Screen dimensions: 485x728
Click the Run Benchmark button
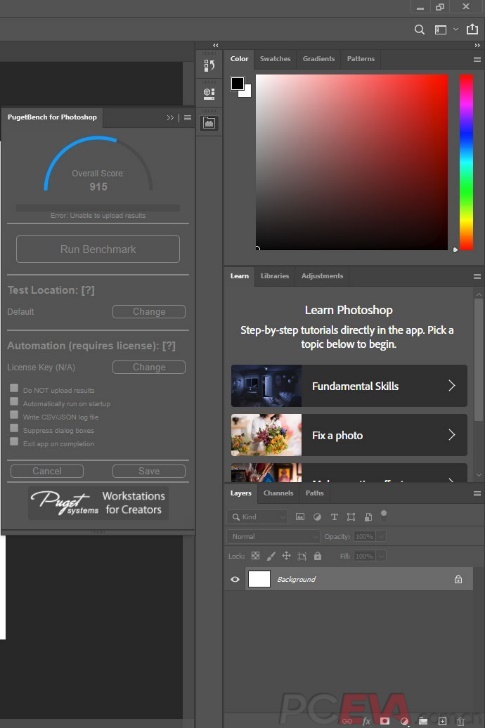pos(98,249)
